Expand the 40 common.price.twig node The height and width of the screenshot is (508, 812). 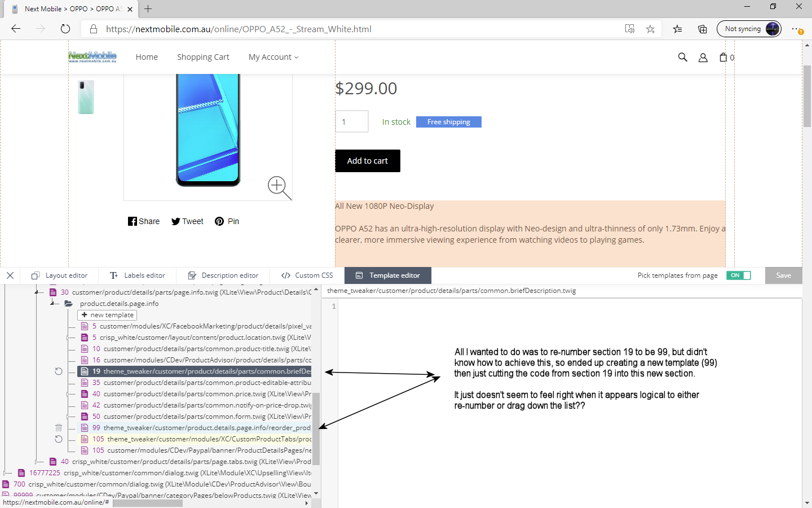click(69, 394)
